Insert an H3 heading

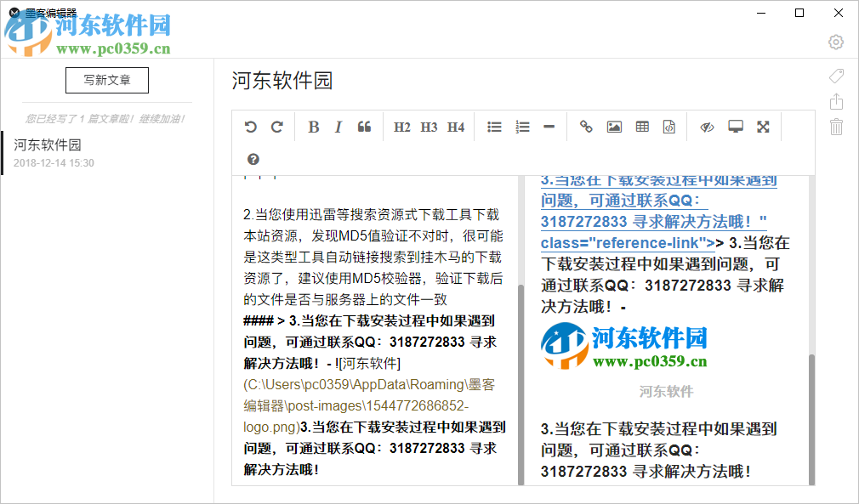[429, 127]
